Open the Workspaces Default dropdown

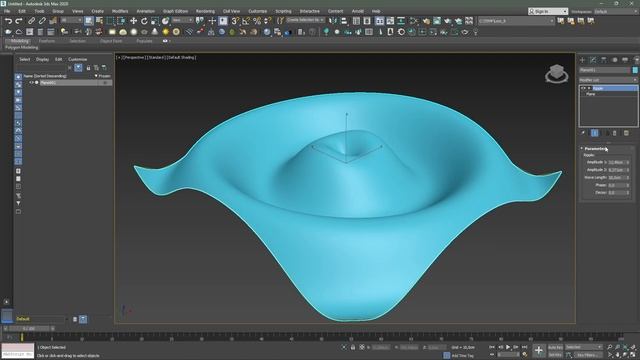(x=616, y=11)
